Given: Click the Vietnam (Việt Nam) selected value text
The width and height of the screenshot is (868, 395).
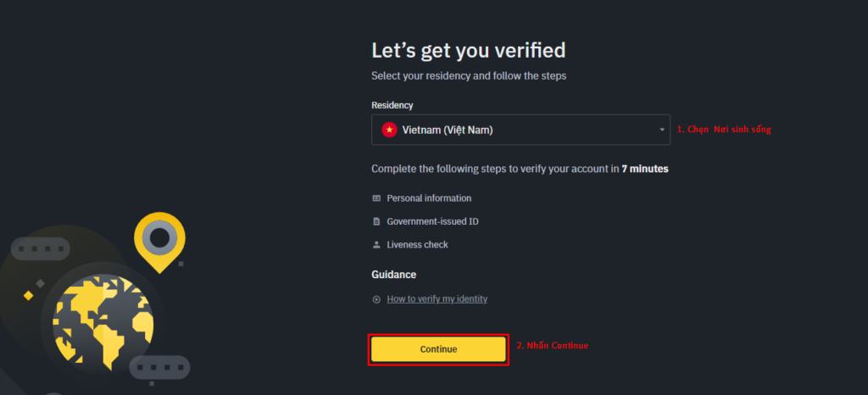Looking at the screenshot, I should tap(448, 130).
